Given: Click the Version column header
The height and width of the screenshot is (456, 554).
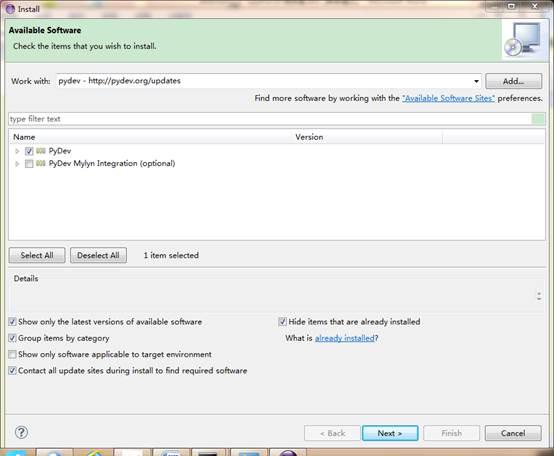Looking at the screenshot, I should [368, 137].
